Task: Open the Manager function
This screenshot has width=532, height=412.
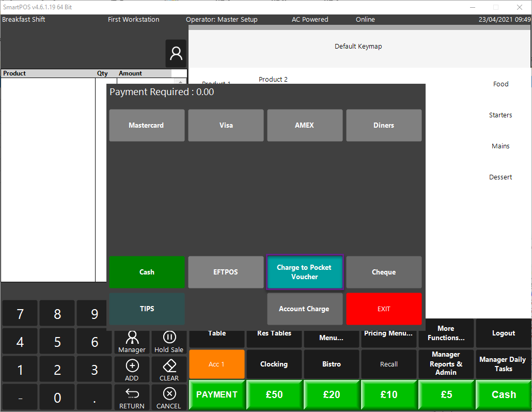Action: (x=132, y=342)
